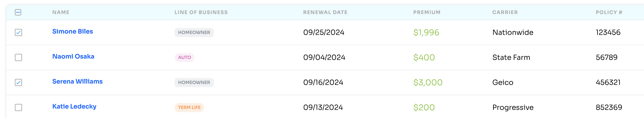Uncheck Simone Biles row checkbox
The width and height of the screenshot is (644, 118).
tap(18, 32)
